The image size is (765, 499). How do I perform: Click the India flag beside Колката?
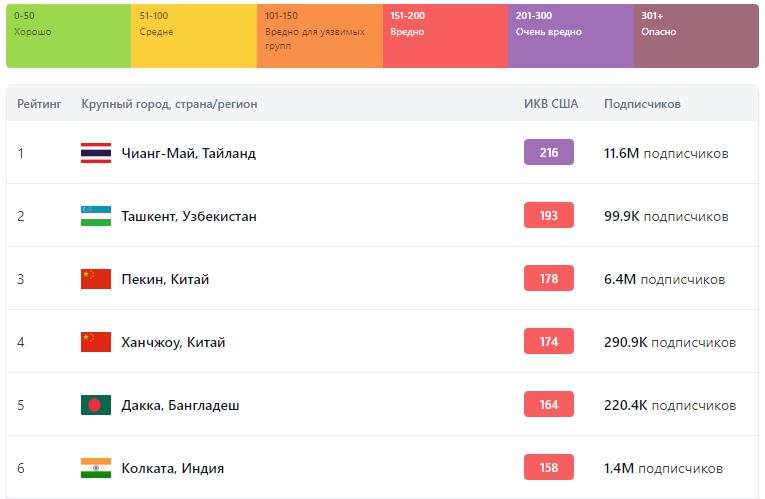[96, 468]
